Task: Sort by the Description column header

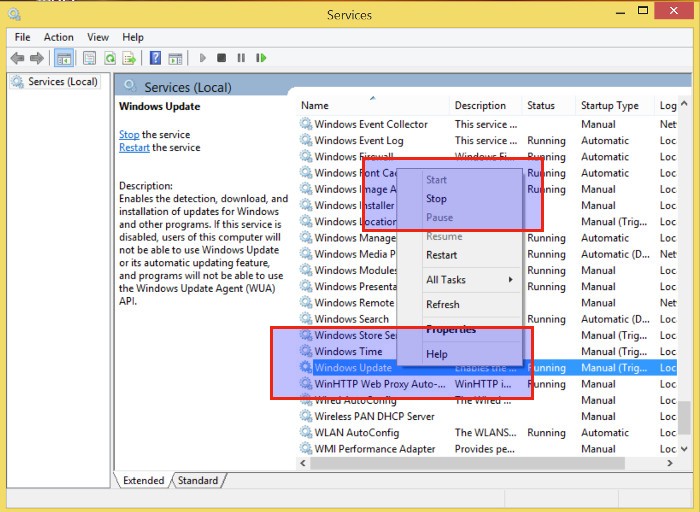Action: point(486,105)
